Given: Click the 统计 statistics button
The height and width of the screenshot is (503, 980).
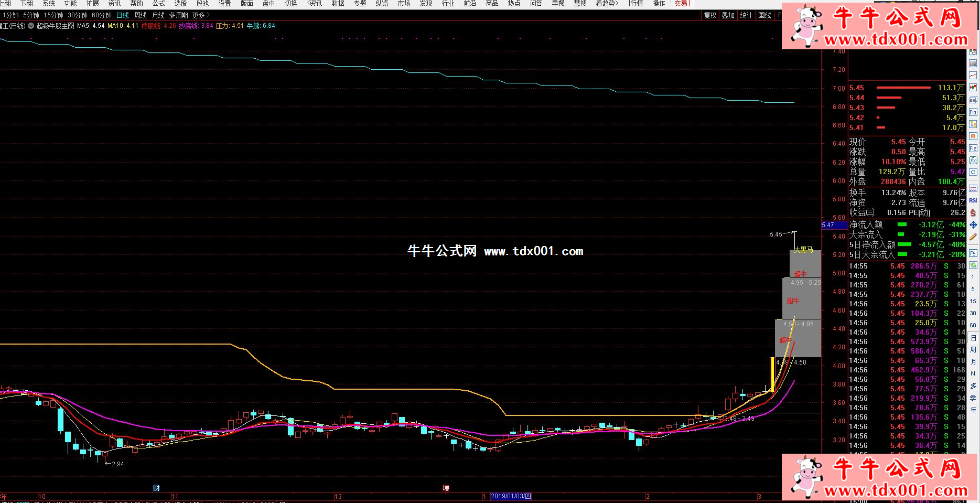Looking at the screenshot, I should click(746, 15).
